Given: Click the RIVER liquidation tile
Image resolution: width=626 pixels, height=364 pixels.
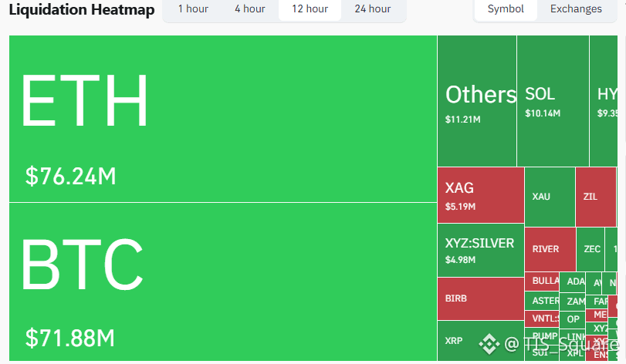Looking at the screenshot, I should [x=550, y=249].
